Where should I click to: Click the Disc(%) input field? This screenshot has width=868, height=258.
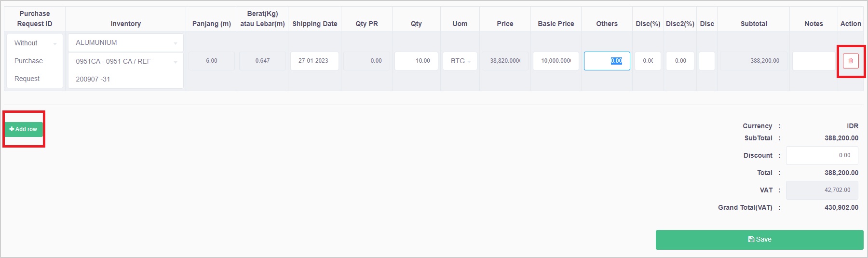(648, 61)
